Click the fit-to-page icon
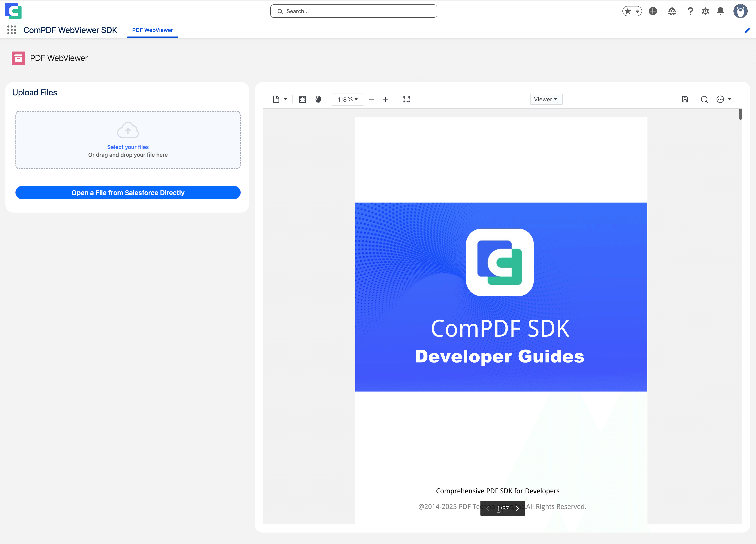Image resolution: width=756 pixels, height=544 pixels. [302, 99]
